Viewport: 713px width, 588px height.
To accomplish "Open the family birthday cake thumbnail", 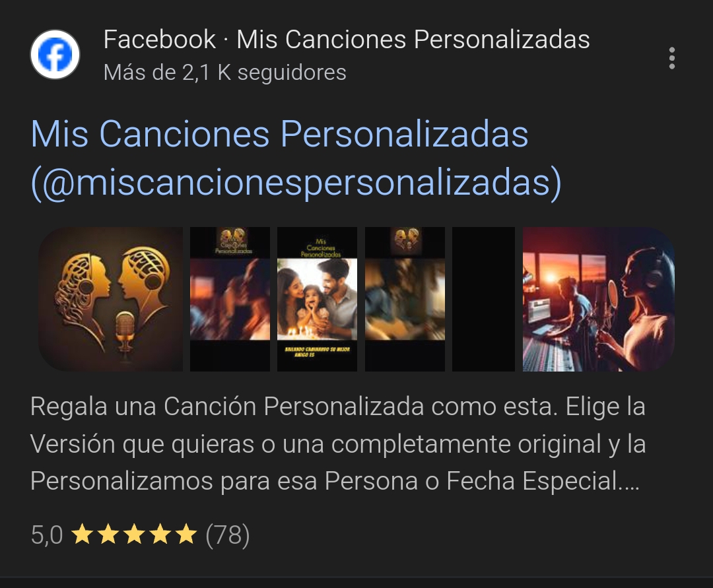I will click(317, 299).
